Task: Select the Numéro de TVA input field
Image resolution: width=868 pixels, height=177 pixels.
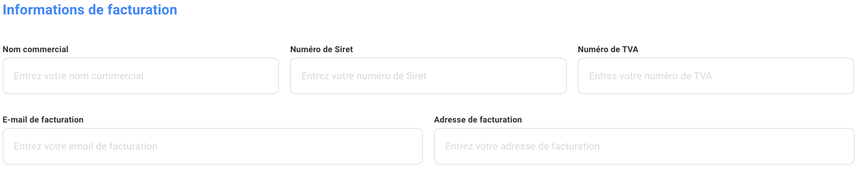Action: pos(716,76)
